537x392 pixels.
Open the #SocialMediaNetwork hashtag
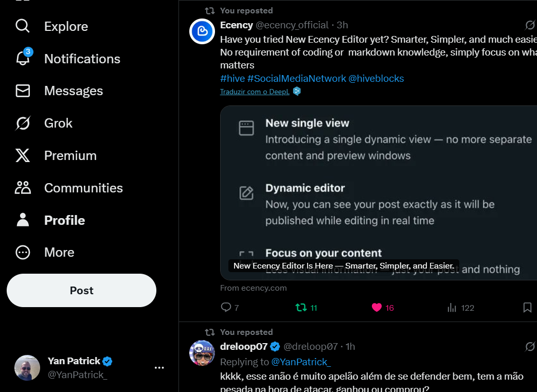(x=297, y=79)
